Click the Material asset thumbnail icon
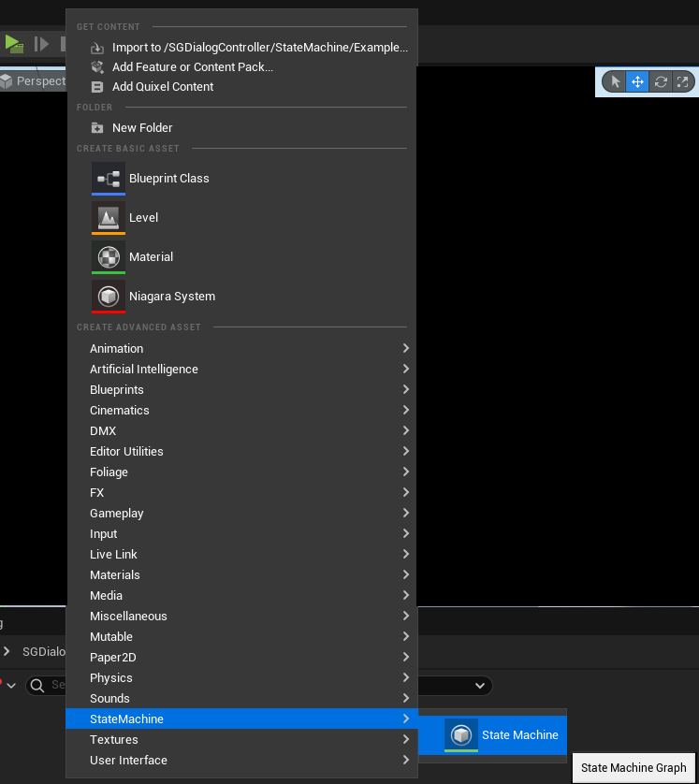 tap(109, 257)
